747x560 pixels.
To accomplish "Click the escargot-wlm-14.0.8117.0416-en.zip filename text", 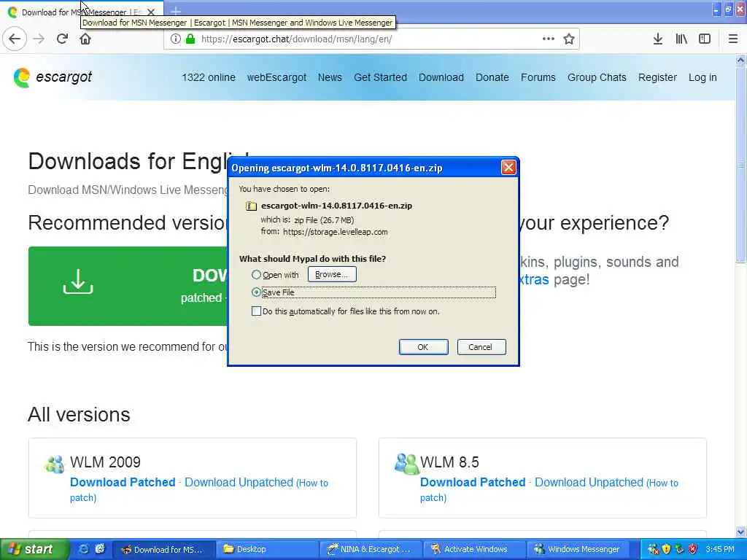I will click(x=336, y=206).
